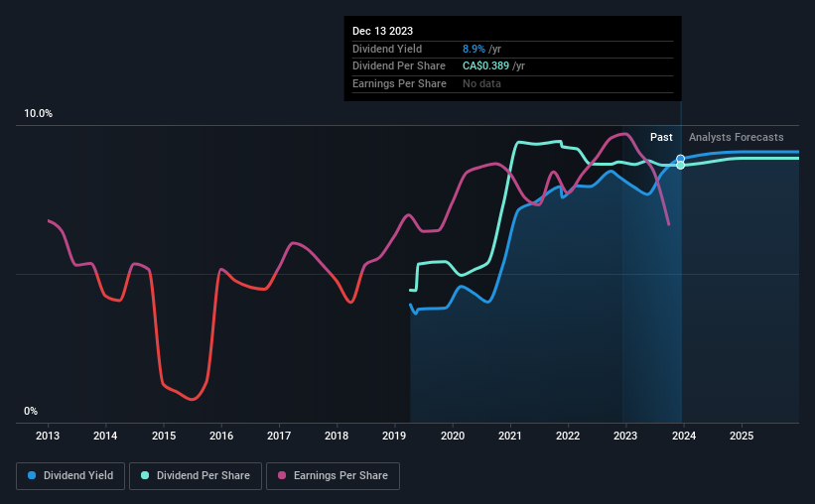The height and width of the screenshot is (504, 815).
Task: Toggle the Dividend Yield legend button
Action: (70, 476)
